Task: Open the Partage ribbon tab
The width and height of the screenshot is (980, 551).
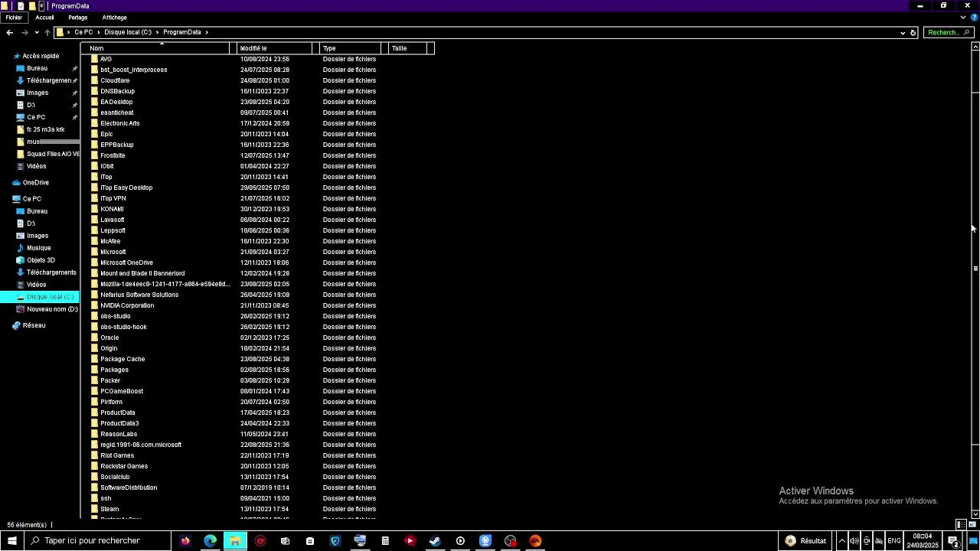Action: click(78, 17)
